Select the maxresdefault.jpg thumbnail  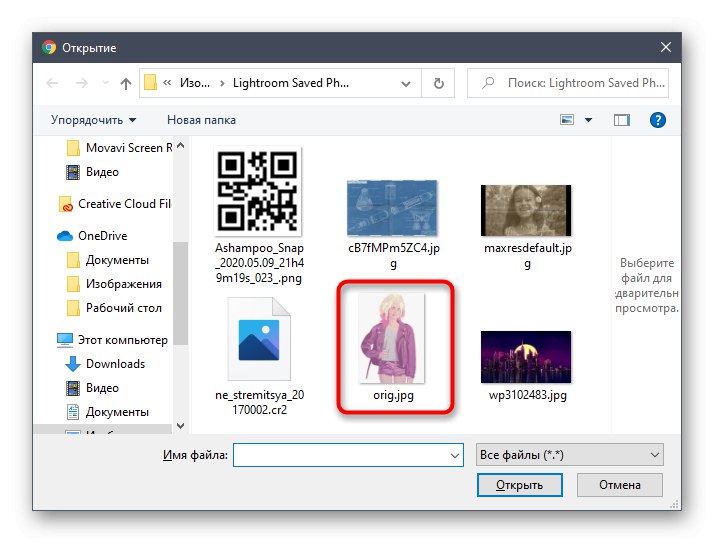(526, 210)
